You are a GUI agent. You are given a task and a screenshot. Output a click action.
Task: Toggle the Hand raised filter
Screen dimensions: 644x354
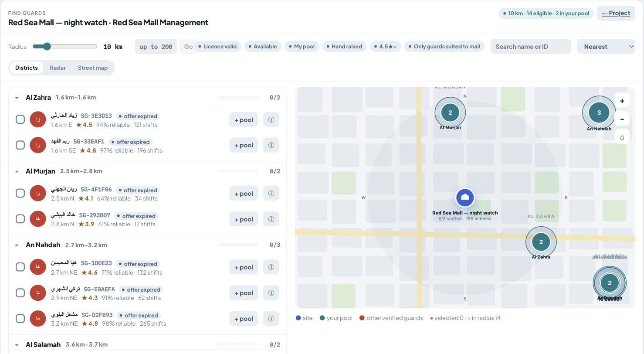(344, 46)
